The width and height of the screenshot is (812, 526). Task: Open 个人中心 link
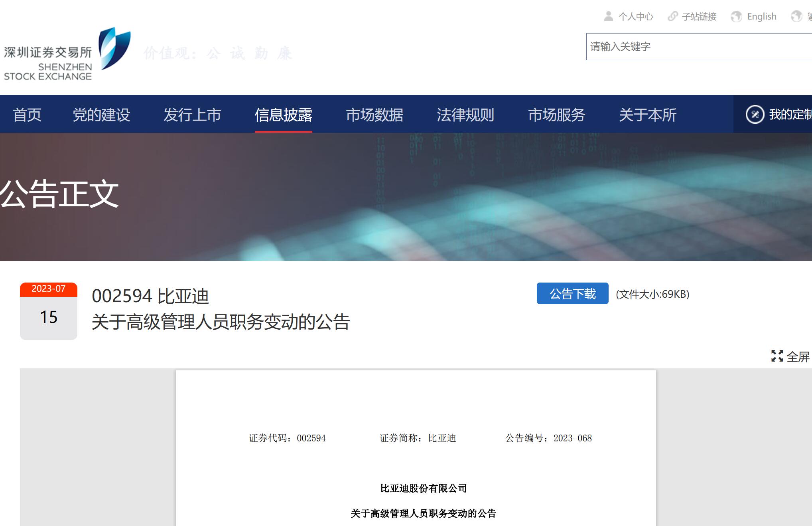(636, 16)
